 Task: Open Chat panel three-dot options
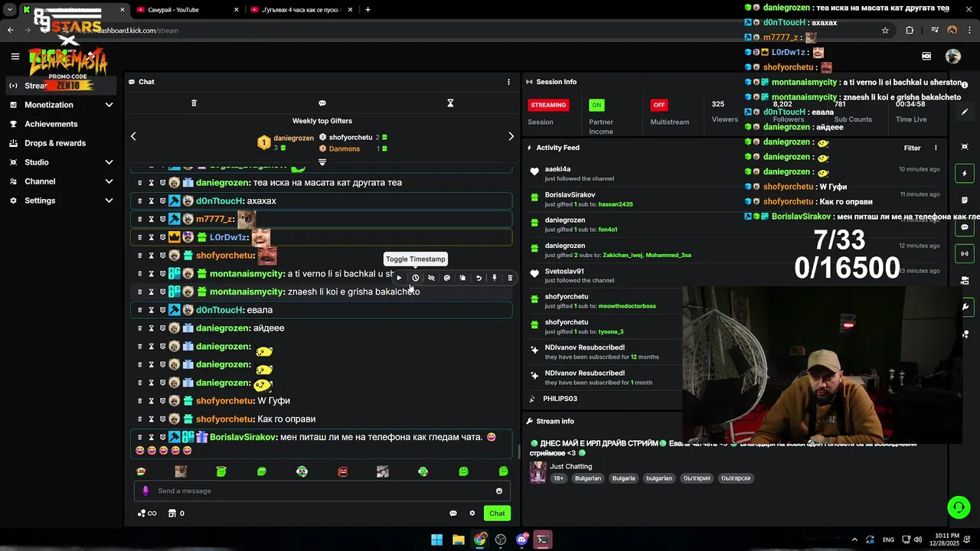click(508, 82)
